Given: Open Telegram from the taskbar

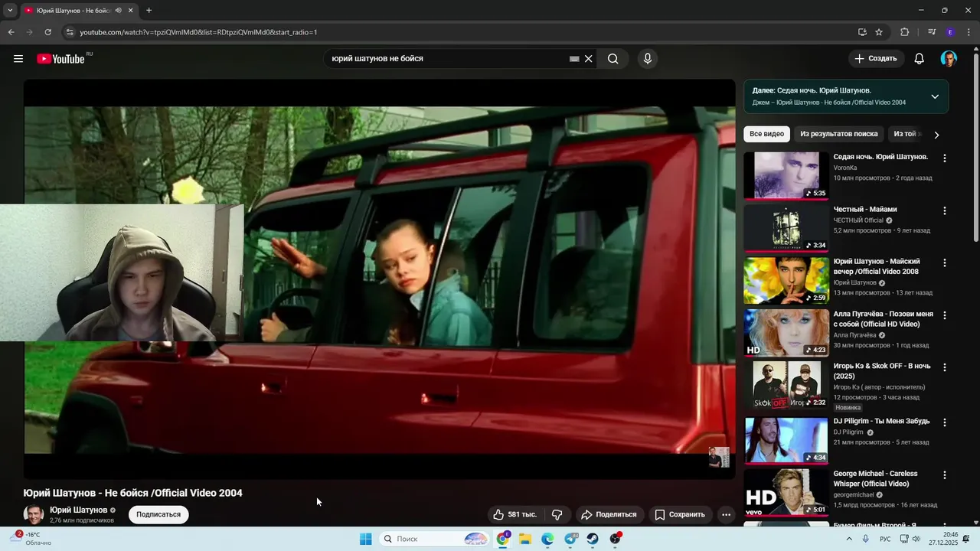Looking at the screenshot, I should tap(570, 539).
